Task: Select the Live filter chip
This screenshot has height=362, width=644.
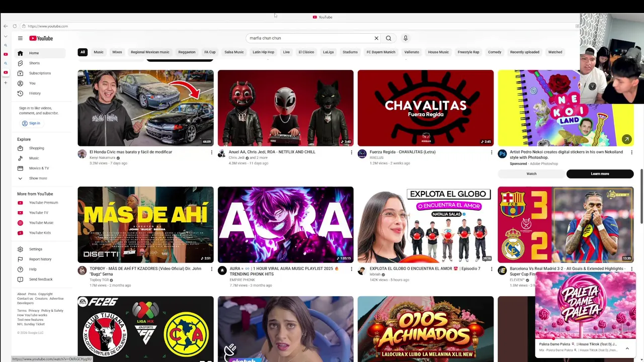Action: pos(286,52)
